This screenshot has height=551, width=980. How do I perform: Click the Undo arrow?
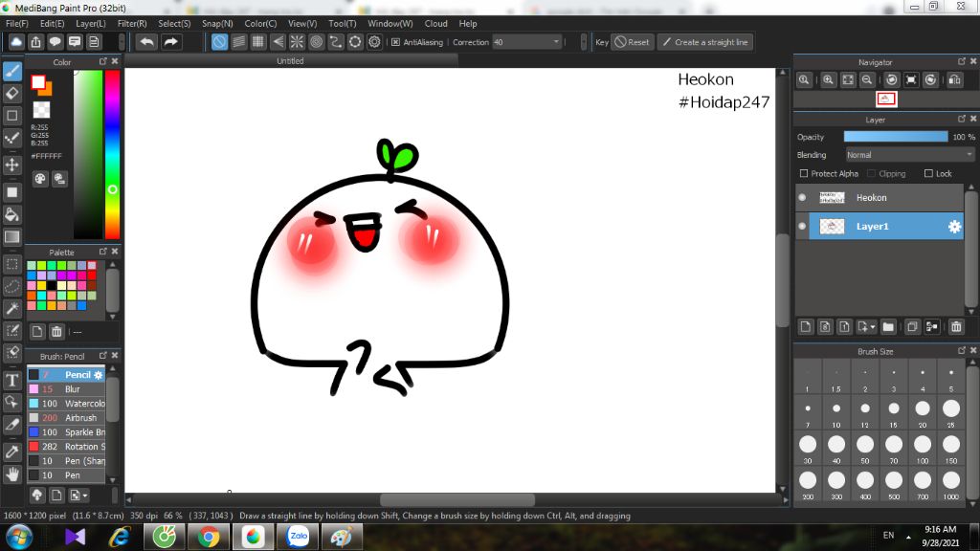point(146,42)
